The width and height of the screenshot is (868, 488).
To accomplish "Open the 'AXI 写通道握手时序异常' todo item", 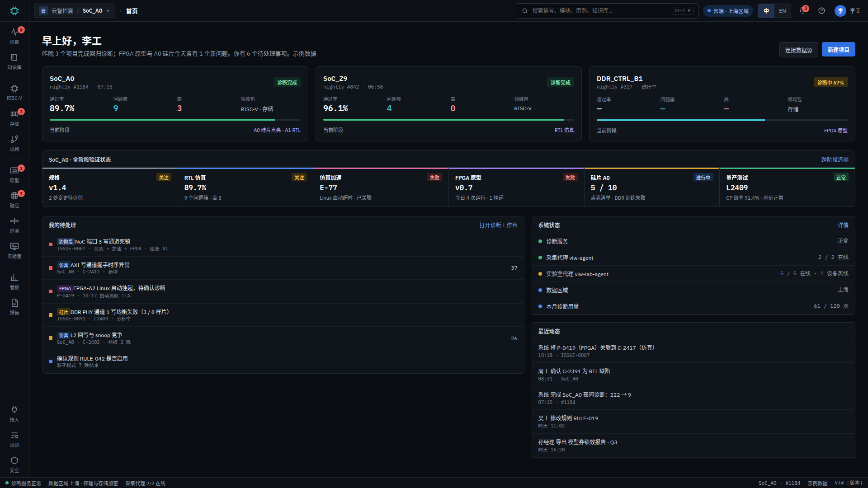I will [x=283, y=268].
